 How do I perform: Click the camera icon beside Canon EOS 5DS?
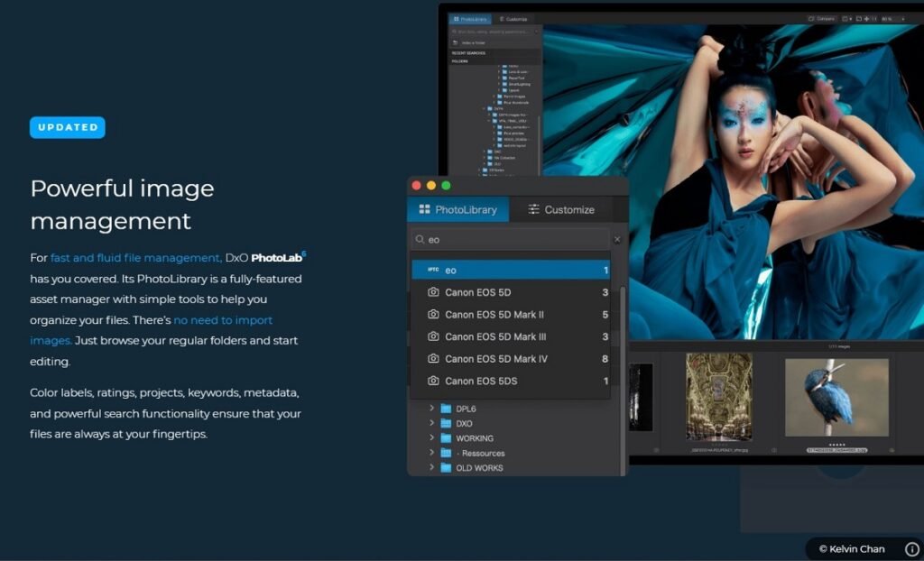pos(433,381)
